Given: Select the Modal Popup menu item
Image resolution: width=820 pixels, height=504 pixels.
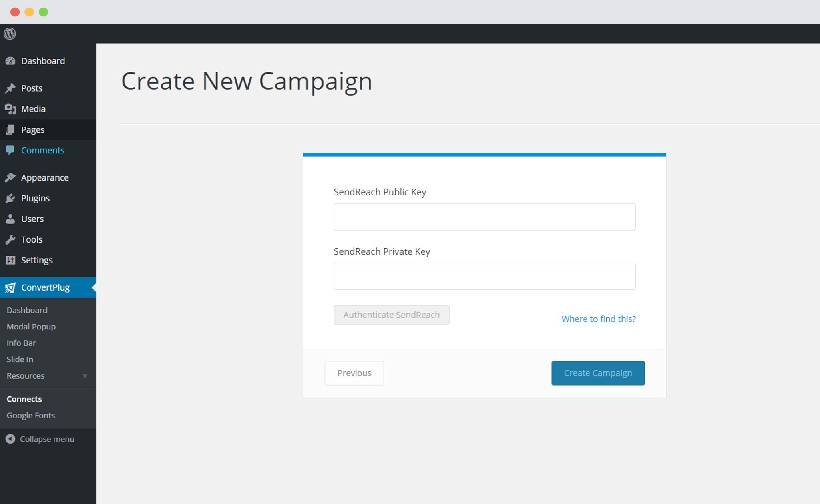Looking at the screenshot, I should tap(30, 327).
